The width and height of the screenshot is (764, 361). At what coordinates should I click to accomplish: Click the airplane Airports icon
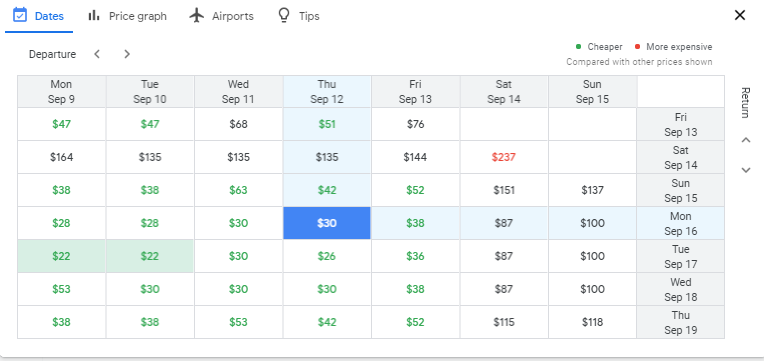pos(196,16)
